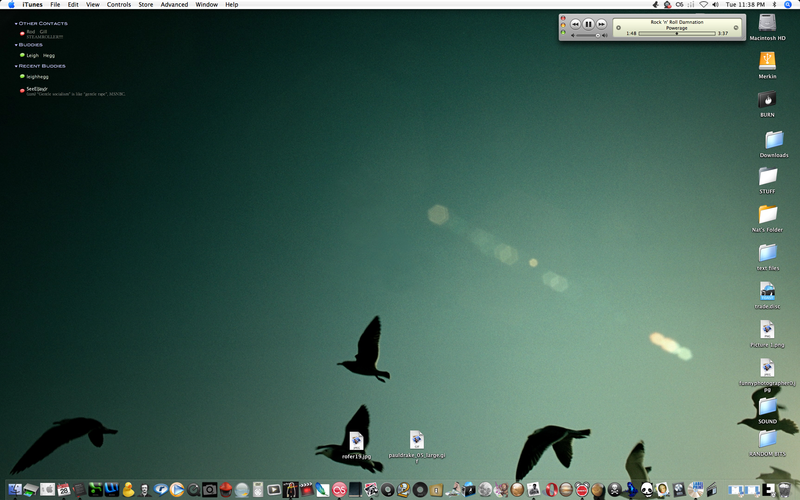800x500 pixels.
Task: Open QuickTime Player in the Dock
Action: pos(193,490)
